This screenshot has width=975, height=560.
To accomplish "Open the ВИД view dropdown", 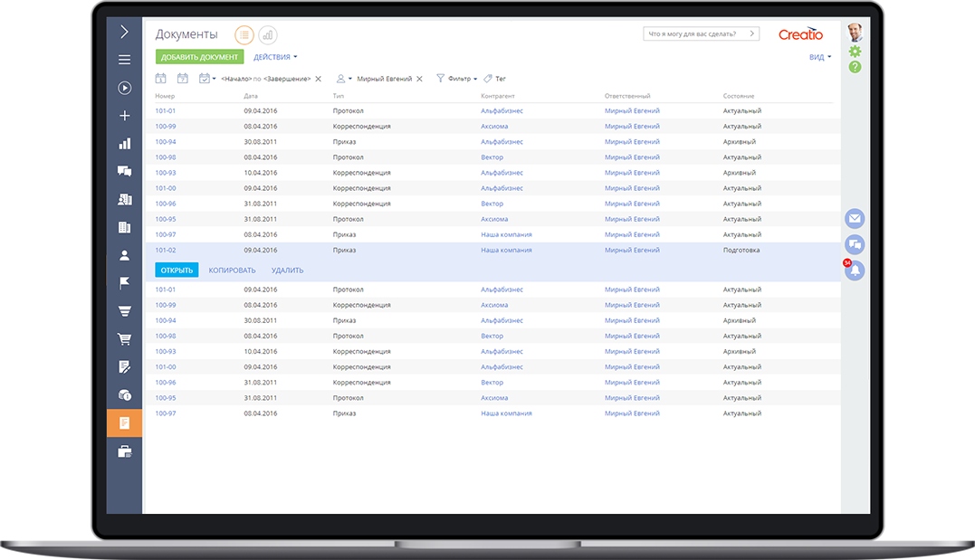I will (x=820, y=57).
